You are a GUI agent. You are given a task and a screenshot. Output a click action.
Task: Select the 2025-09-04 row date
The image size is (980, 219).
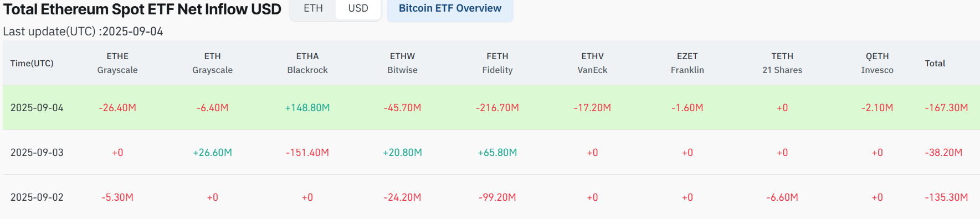37,108
